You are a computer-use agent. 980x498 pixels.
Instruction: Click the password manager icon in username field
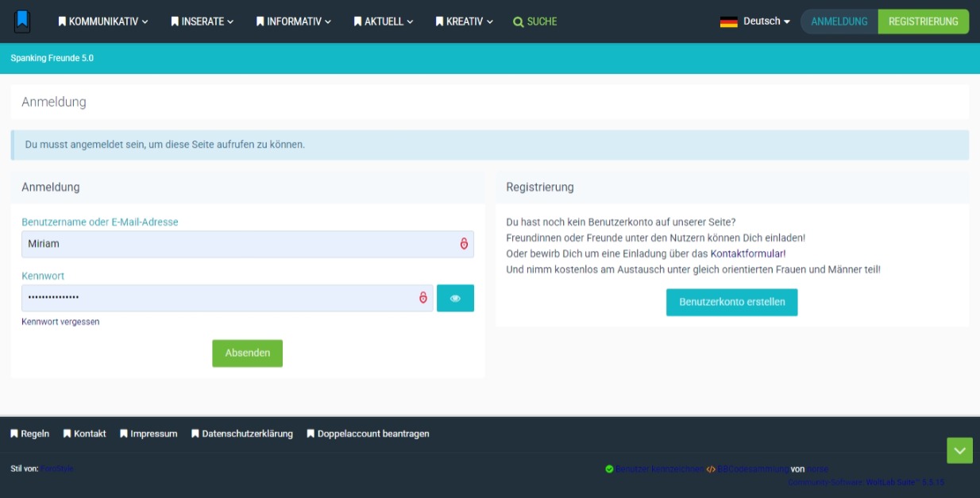click(x=464, y=244)
